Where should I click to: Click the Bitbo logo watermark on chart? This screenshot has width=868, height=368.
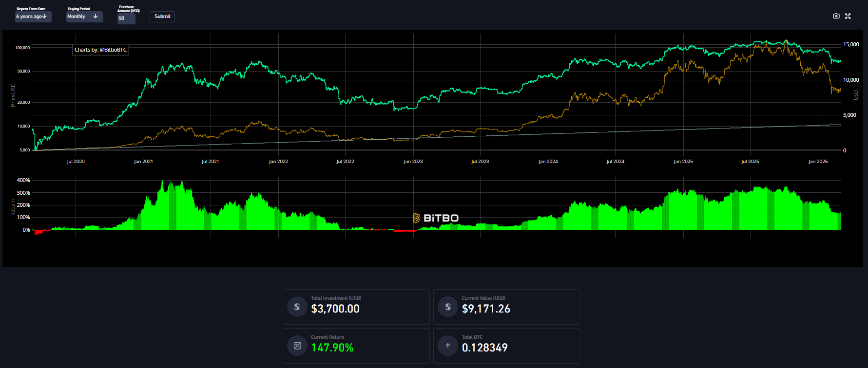[x=435, y=218]
